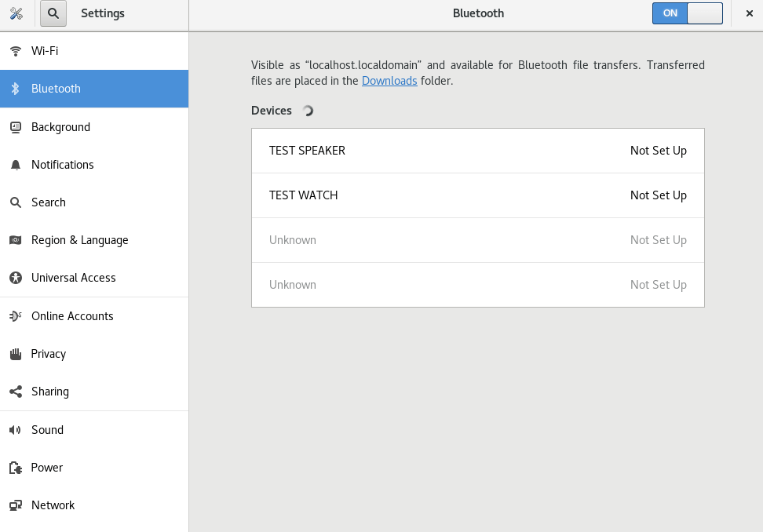Open the Downloads folder link

(389, 80)
